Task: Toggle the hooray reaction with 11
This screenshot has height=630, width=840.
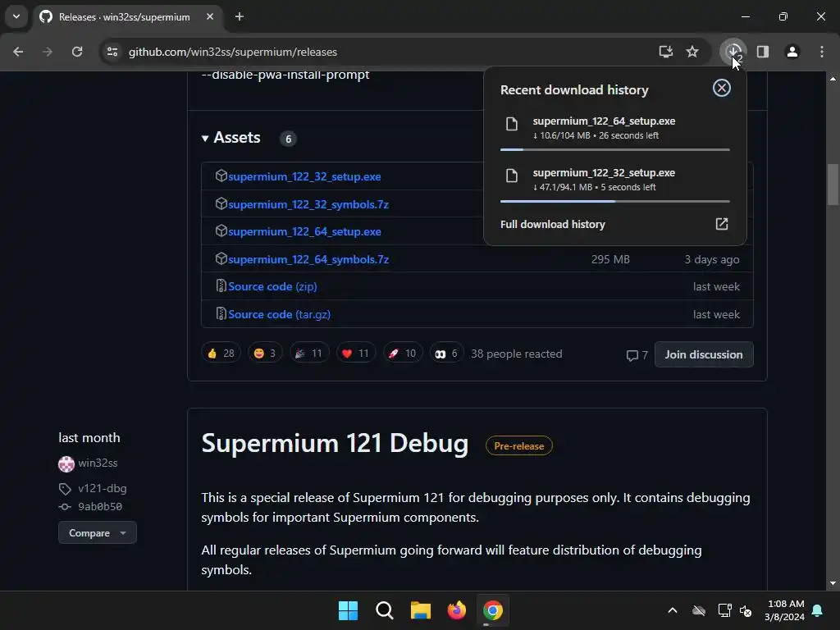Action: (309, 353)
